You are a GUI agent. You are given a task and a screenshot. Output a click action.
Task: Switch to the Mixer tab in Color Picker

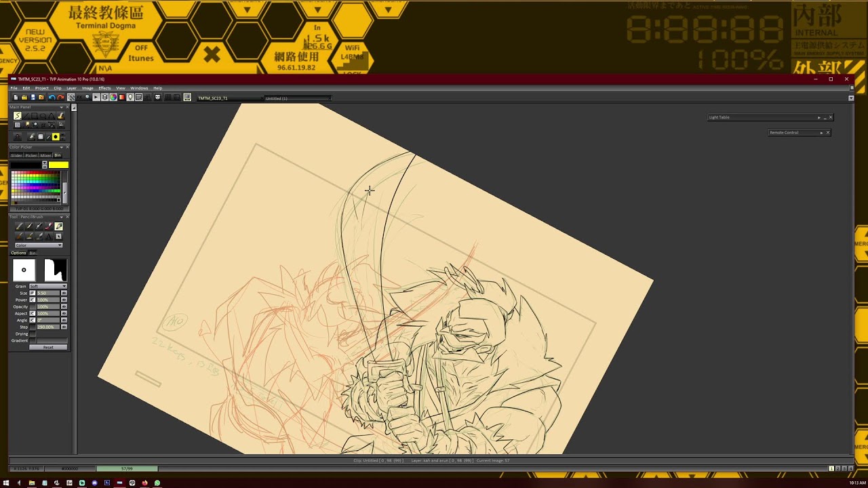(x=45, y=155)
